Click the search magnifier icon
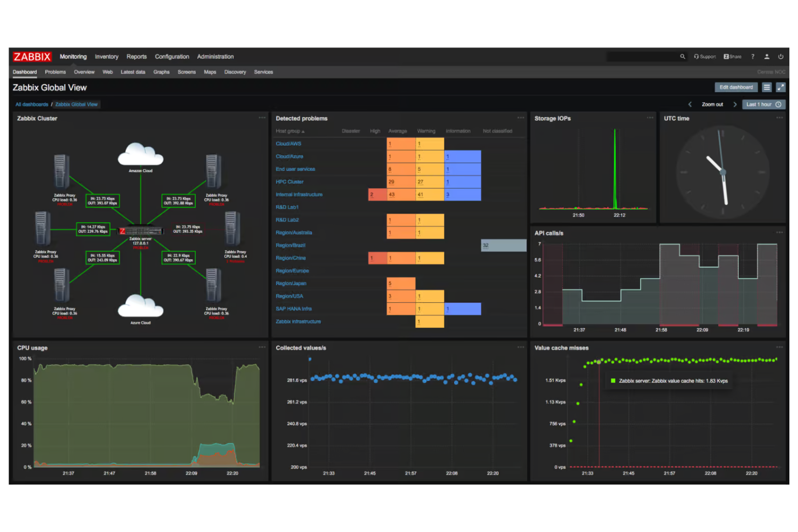This screenshot has height=532, width=798. pos(683,57)
